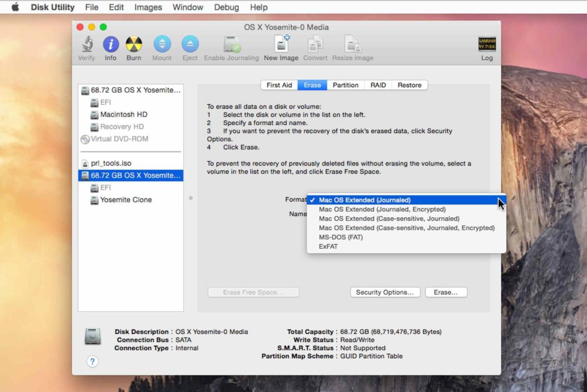Screen dimensions: 587x392
Task: Open the Info toolbar icon
Action: tap(111, 45)
